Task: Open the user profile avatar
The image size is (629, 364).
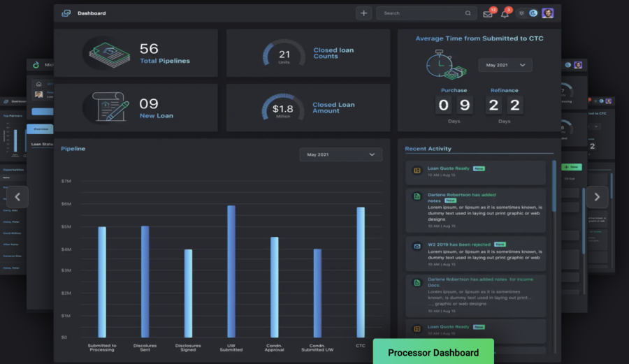Action: 548,13
